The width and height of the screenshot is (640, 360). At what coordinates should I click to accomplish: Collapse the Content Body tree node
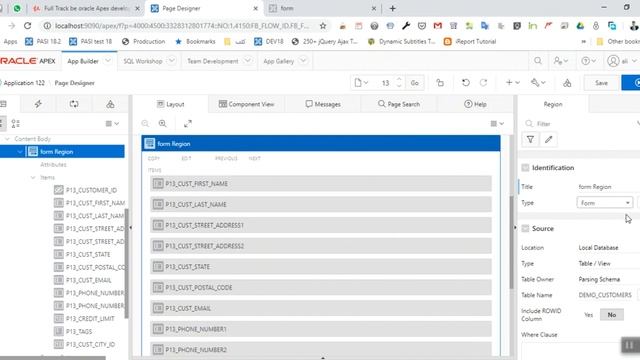coord(7,139)
